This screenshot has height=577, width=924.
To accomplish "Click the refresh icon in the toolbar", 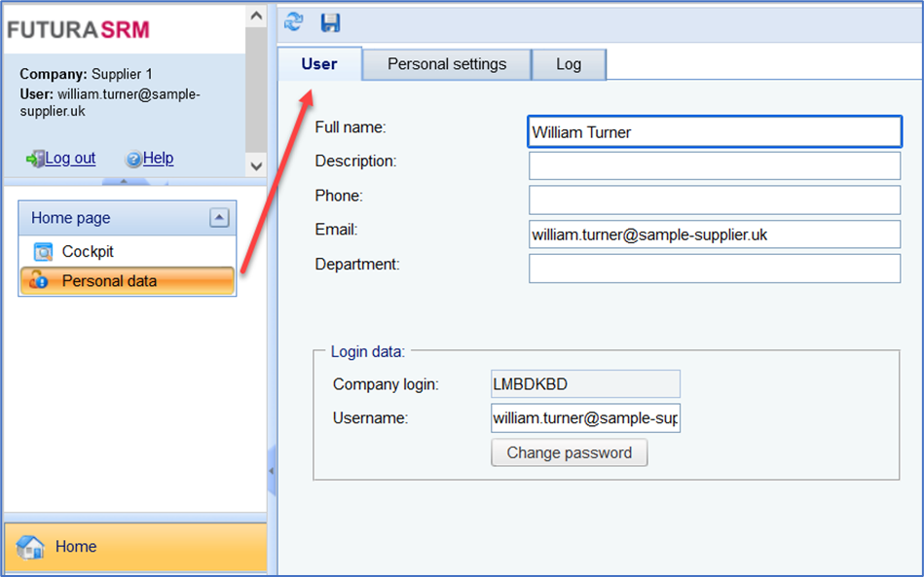I will (x=294, y=21).
